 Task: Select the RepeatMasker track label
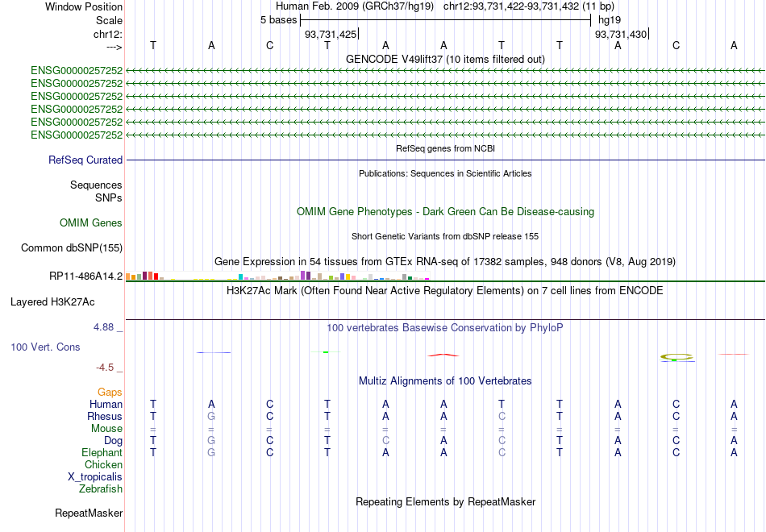pos(89,513)
